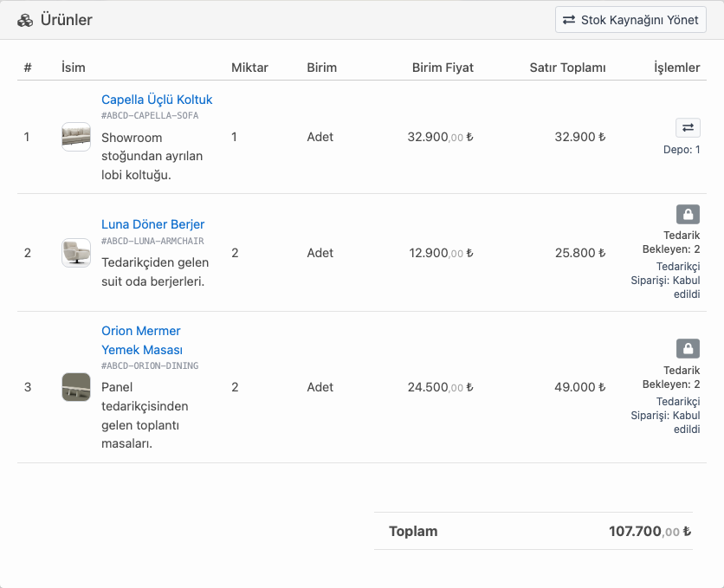Click the Birim column header
The width and height of the screenshot is (724, 588).
point(322,68)
